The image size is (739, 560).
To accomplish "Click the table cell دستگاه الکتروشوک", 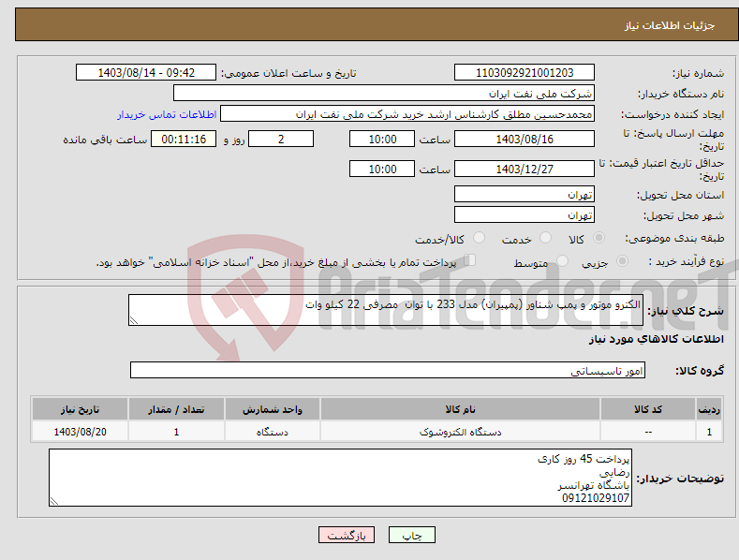I will (x=460, y=432).
